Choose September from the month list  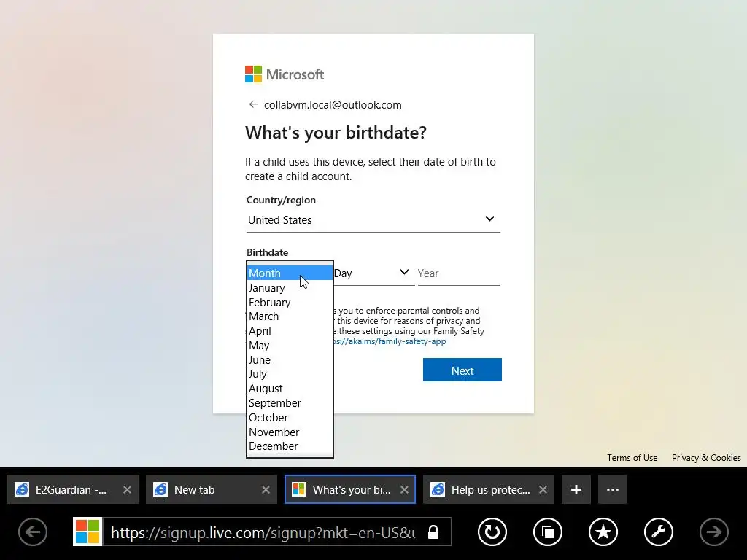290,403
